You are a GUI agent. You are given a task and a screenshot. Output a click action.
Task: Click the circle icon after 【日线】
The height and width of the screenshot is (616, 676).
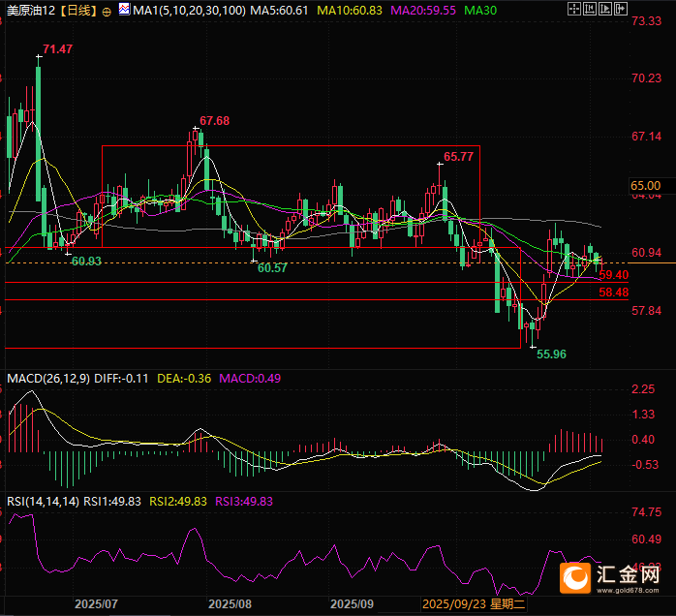coord(106,12)
